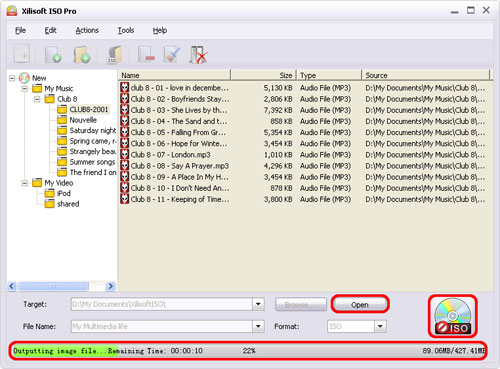Open the Format dropdown arrow
The image size is (500, 369).
(380, 326)
